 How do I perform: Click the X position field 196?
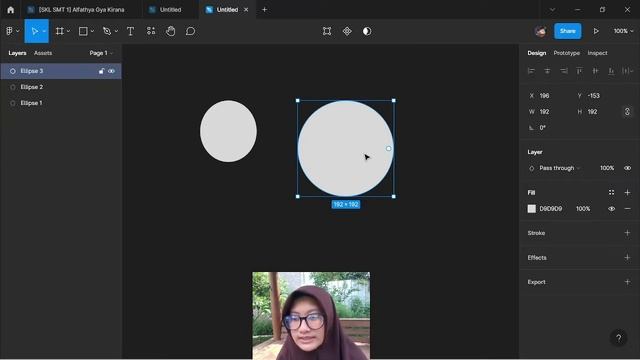(x=549, y=96)
